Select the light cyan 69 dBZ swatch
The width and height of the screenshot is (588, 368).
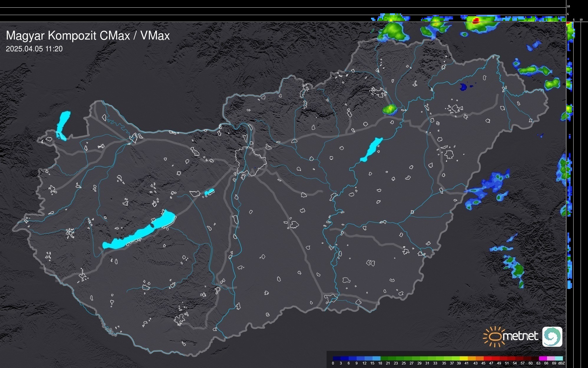coord(559,358)
